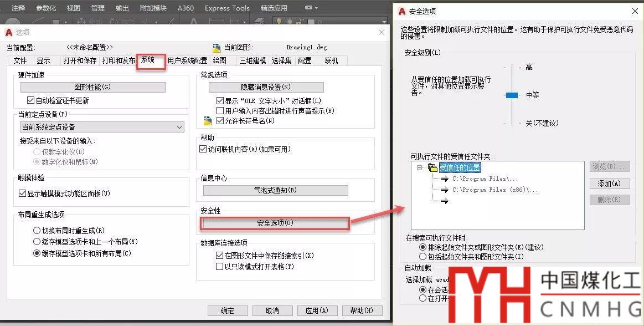Open the Express Tools ribbon tab

[x=227, y=8]
